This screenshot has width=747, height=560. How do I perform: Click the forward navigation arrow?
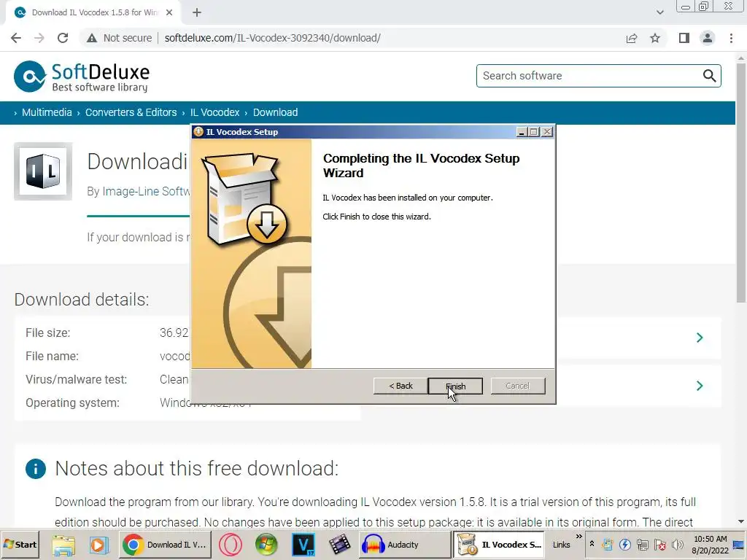(x=39, y=38)
